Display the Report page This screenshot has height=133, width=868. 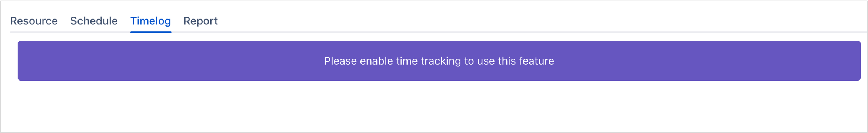[201, 21]
